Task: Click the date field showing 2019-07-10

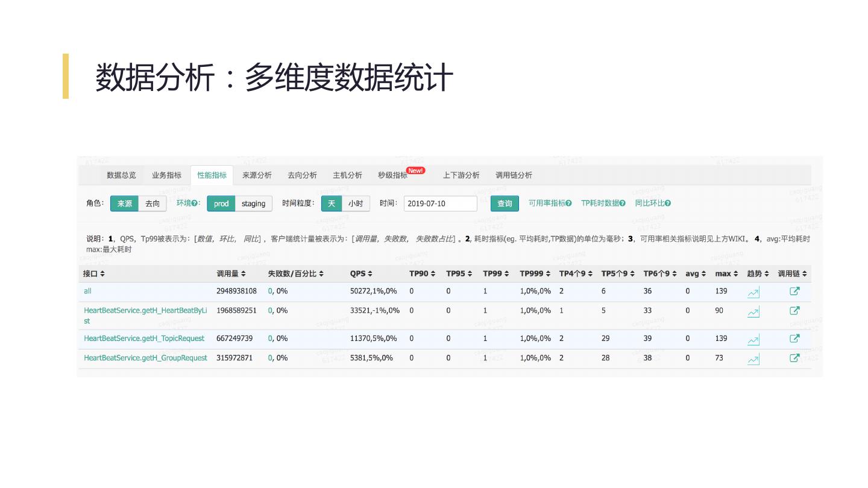Action: (440, 204)
